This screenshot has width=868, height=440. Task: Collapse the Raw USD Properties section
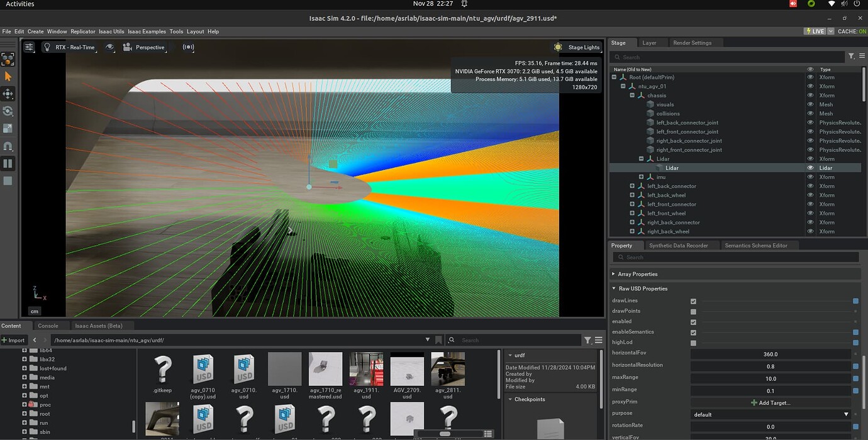[x=615, y=288]
